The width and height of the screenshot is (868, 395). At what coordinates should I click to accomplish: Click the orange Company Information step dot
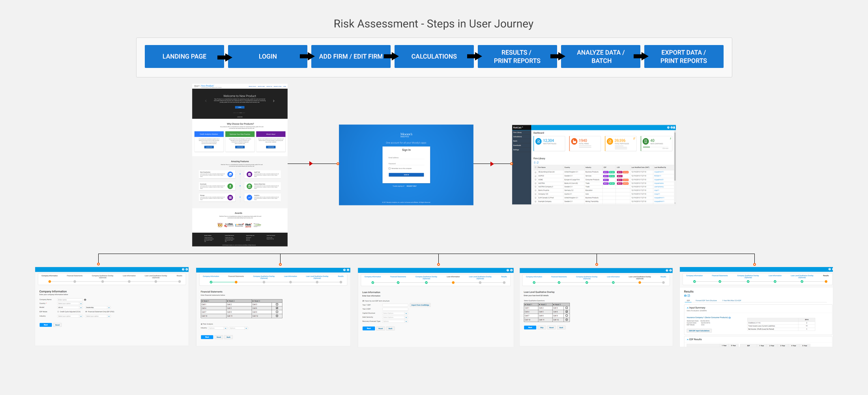point(50,282)
